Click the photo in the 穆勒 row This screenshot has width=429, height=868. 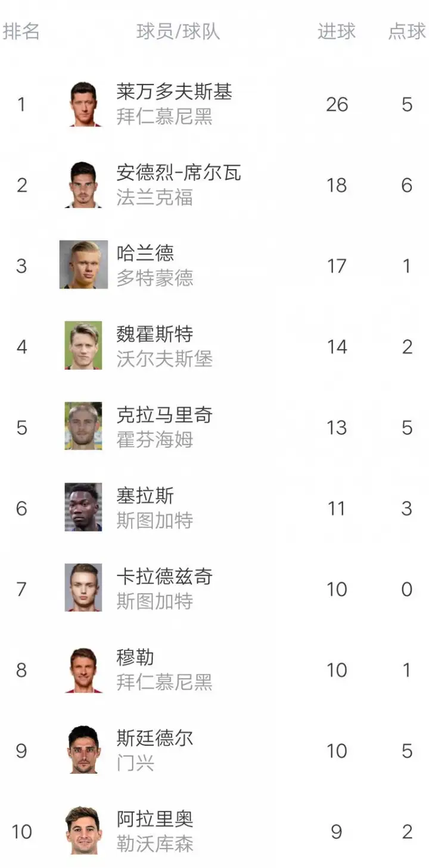click(x=83, y=669)
